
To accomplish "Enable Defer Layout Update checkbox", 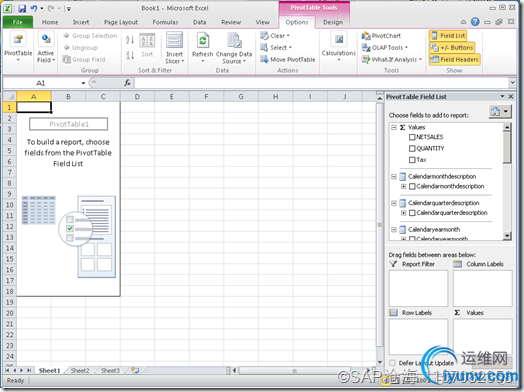I will pyautogui.click(x=392, y=363).
